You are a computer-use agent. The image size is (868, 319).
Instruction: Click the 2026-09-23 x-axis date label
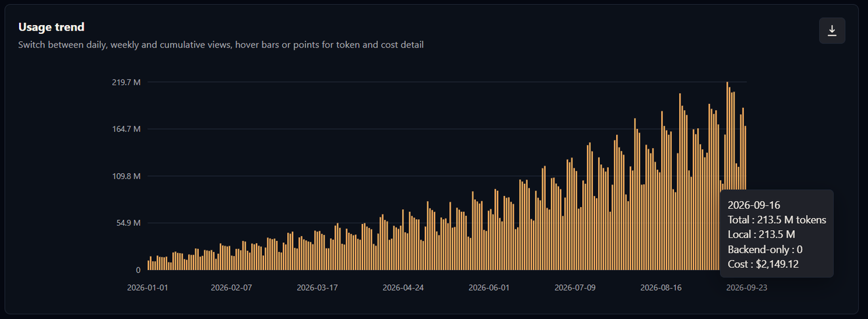pos(747,288)
